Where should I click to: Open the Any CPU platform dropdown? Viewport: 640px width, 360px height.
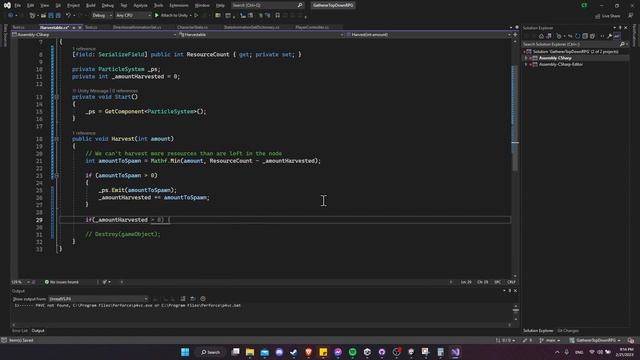pos(133,16)
